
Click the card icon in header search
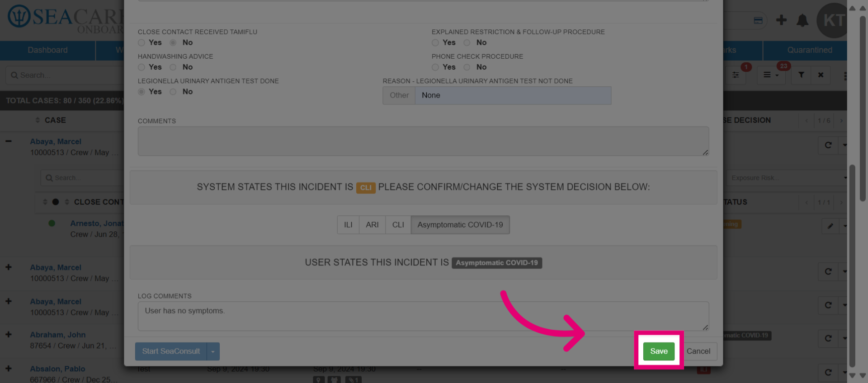pos(758,20)
